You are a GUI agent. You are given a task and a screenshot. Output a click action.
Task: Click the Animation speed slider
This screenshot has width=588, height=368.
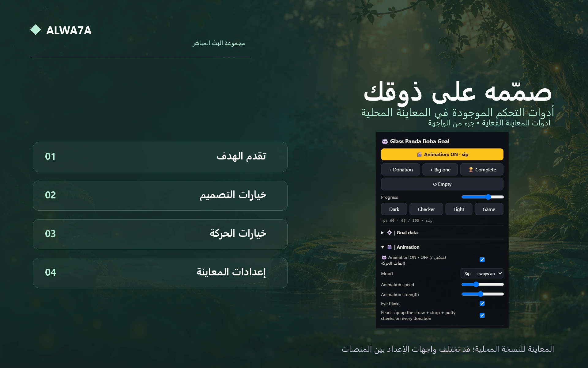click(x=482, y=285)
